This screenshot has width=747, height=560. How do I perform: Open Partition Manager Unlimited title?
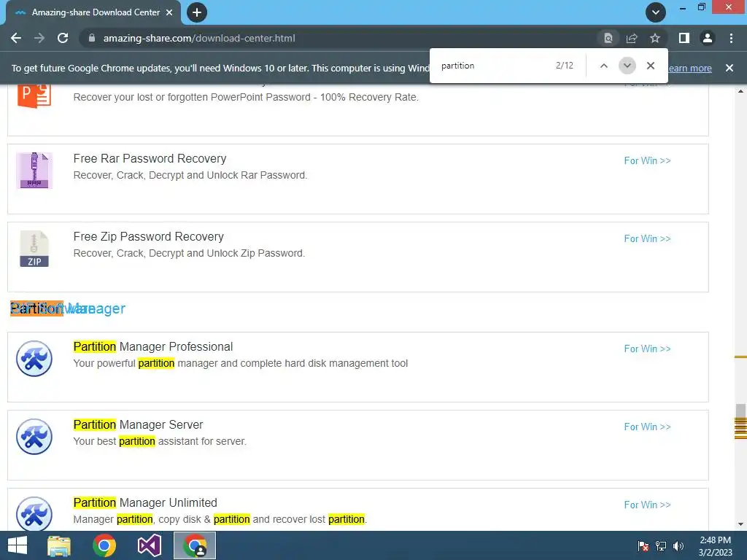point(145,503)
